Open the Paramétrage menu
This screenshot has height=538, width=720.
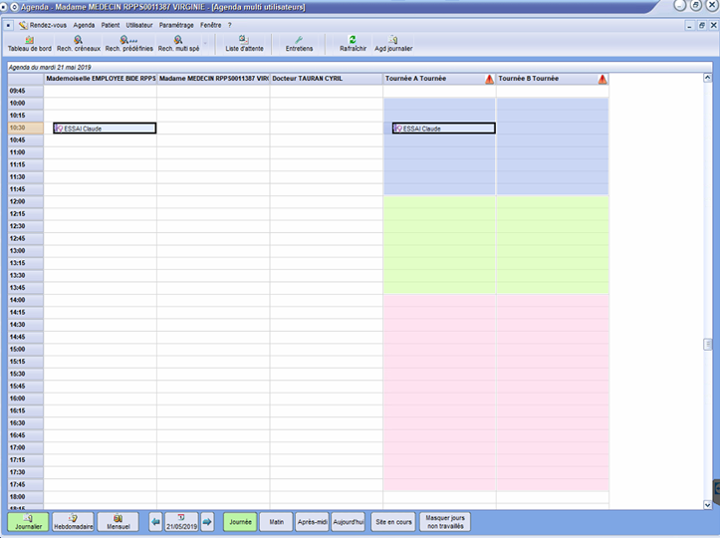click(x=176, y=24)
